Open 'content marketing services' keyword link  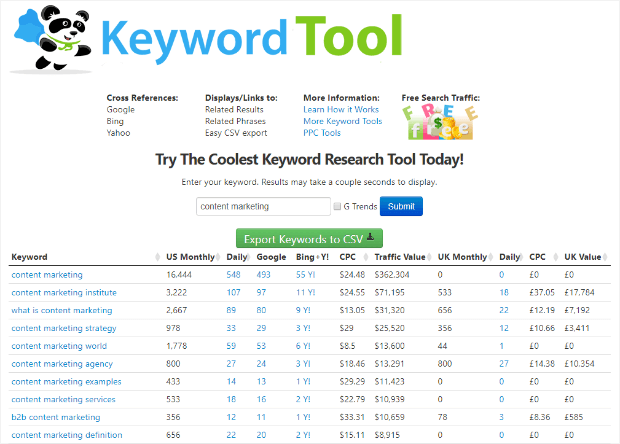coord(63,399)
